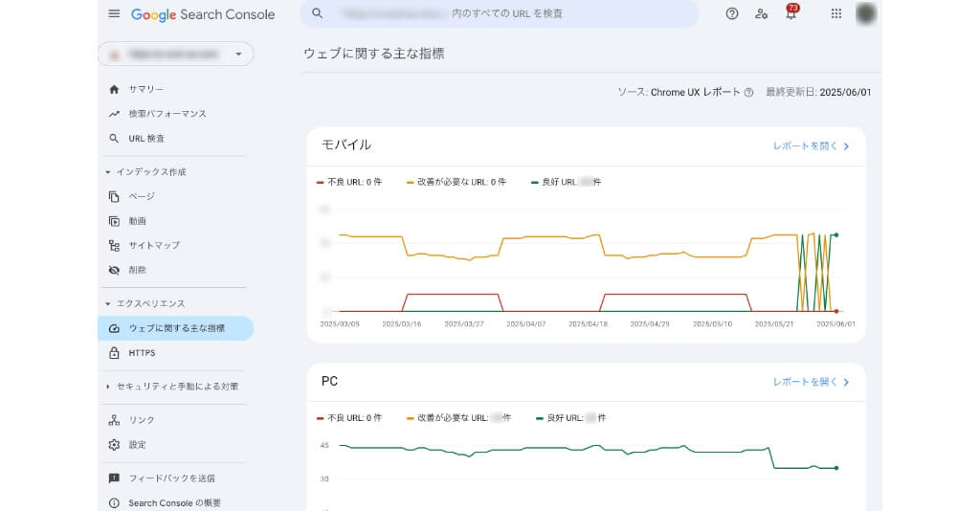This screenshot has width=980, height=511.
Task: Click the URL inspection search field
Action: [500, 13]
